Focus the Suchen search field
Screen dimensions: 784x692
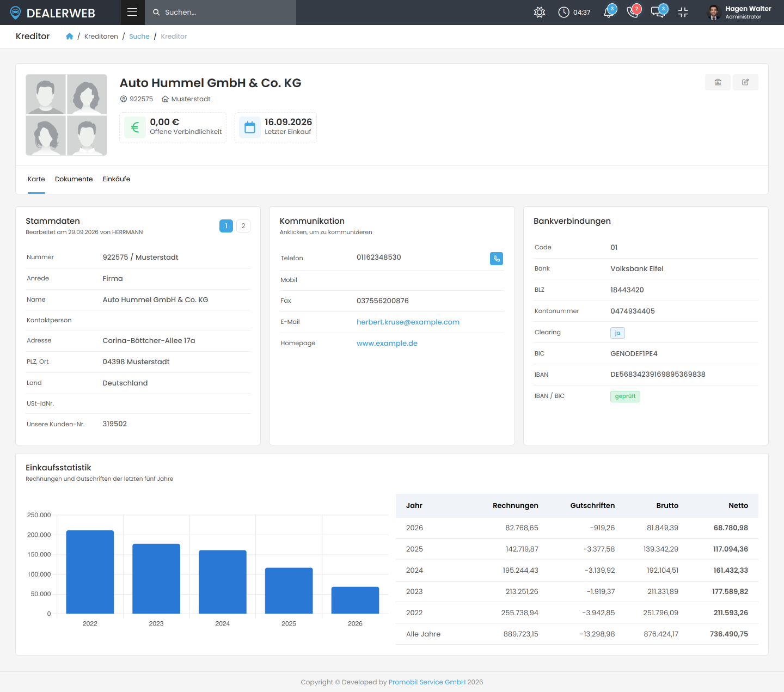pyautogui.click(x=220, y=13)
